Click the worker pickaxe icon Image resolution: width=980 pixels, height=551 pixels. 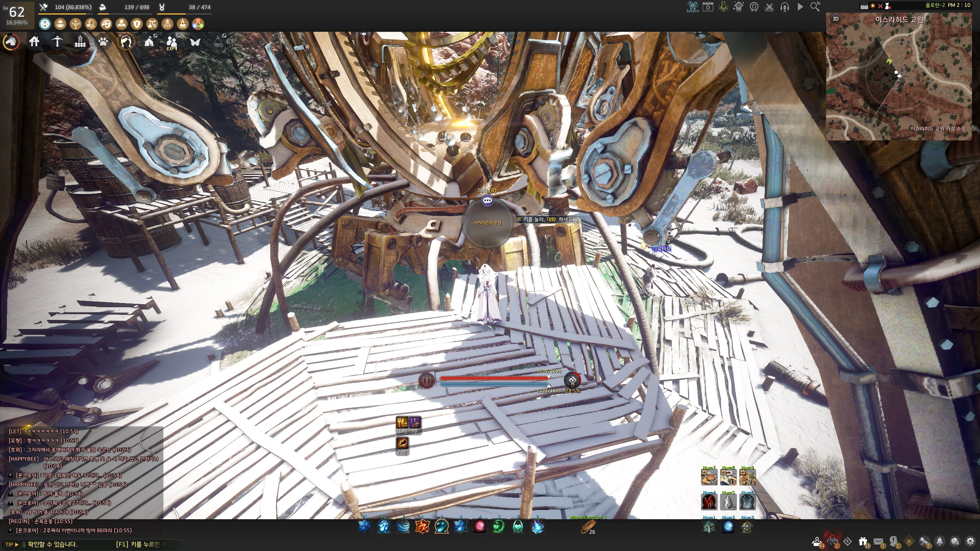(x=57, y=41)
